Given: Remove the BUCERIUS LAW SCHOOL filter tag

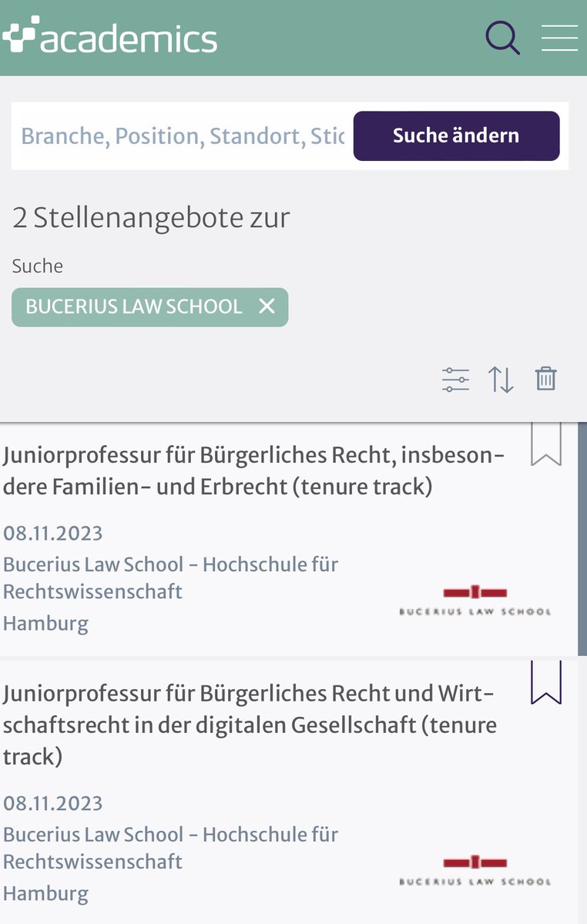Looking at the screenshot, I should pyautogui.click(x=267, y=306).
